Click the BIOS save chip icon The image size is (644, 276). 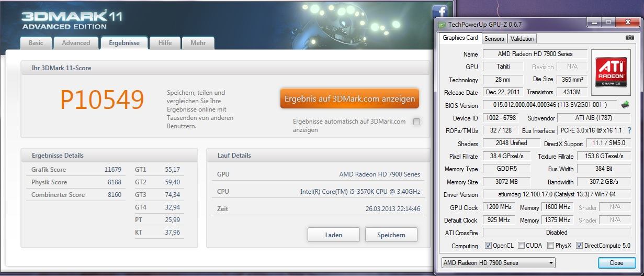[x=625, y=105]
